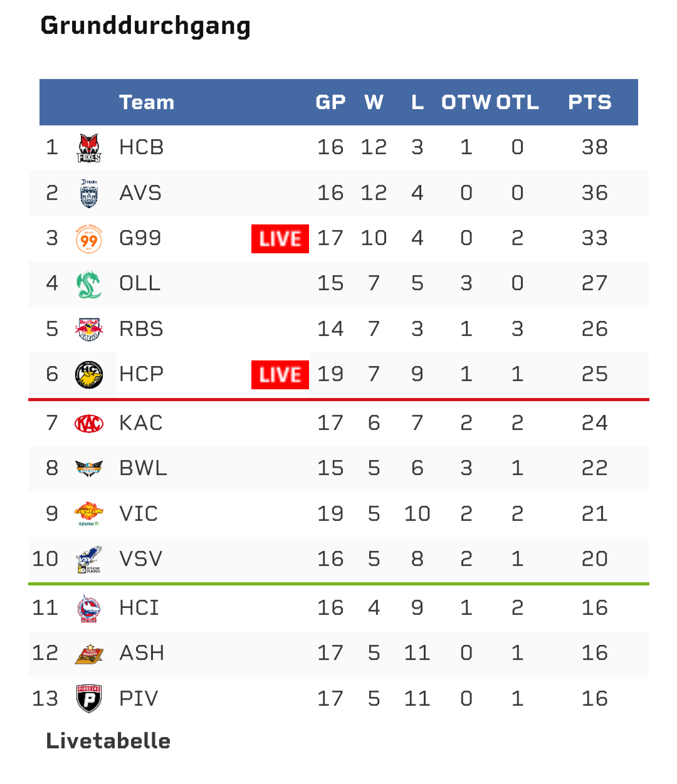The image size is (677, 784).
Task: Click the GP column header
Action: click(330, 102)
